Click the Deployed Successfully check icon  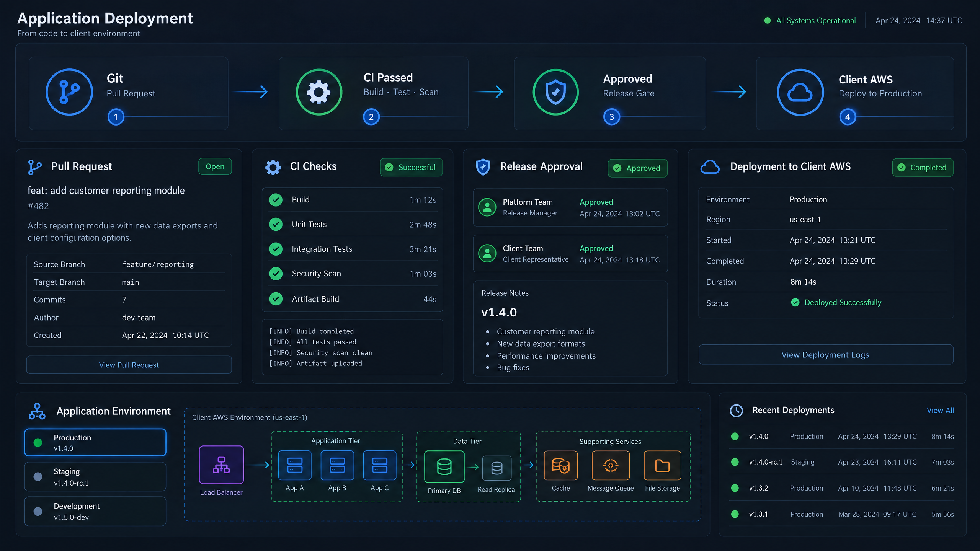click(795, 303)
